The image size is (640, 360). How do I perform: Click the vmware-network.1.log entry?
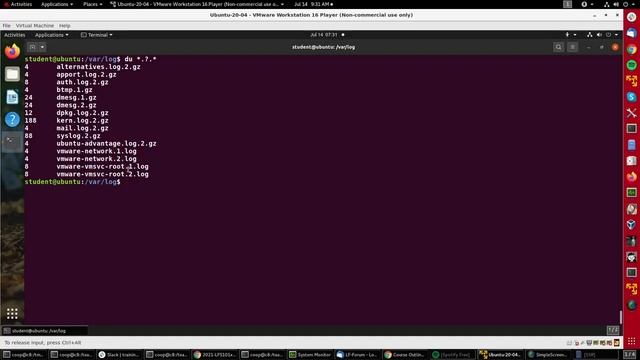pos(97,151)
